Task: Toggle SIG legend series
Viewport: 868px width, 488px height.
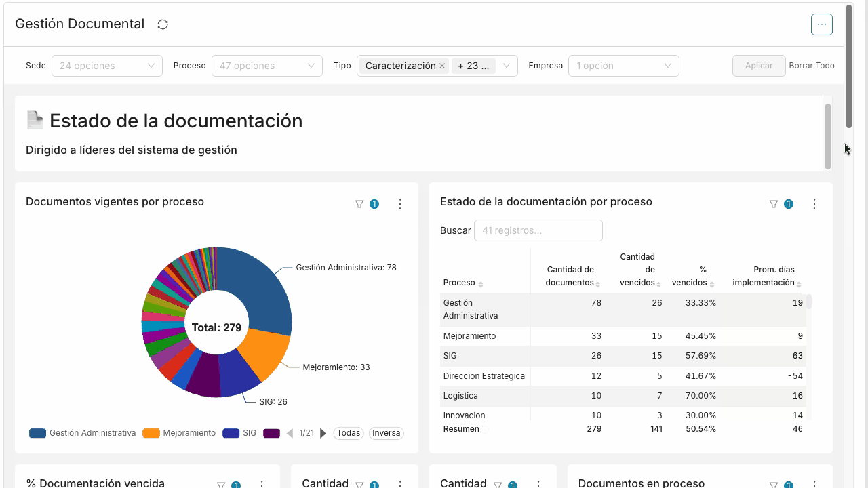Action: point(239,433)
